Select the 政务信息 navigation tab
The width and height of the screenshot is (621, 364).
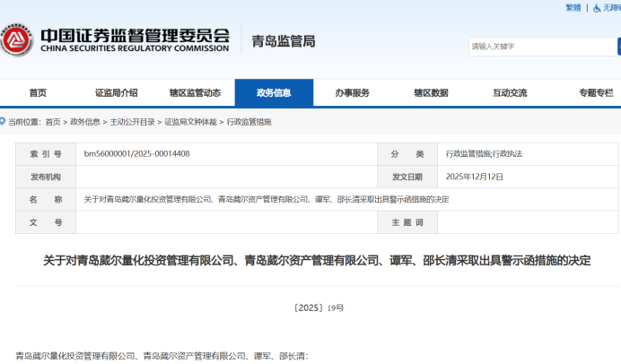click(x=274, y=93)
